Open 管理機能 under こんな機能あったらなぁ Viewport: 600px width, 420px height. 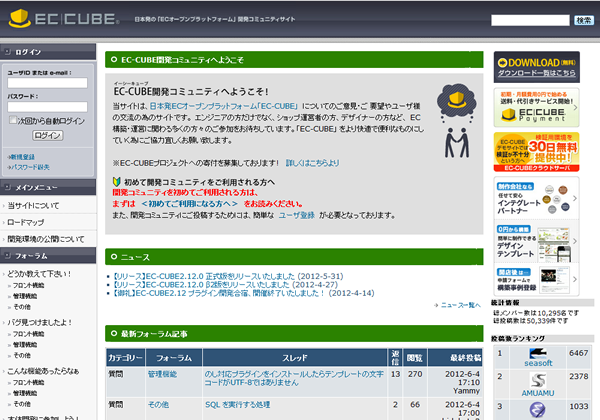[x=25, y=393]
